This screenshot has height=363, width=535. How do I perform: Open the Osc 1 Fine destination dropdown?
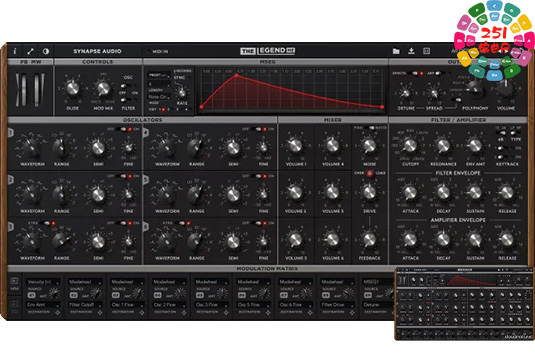(127, 305)
